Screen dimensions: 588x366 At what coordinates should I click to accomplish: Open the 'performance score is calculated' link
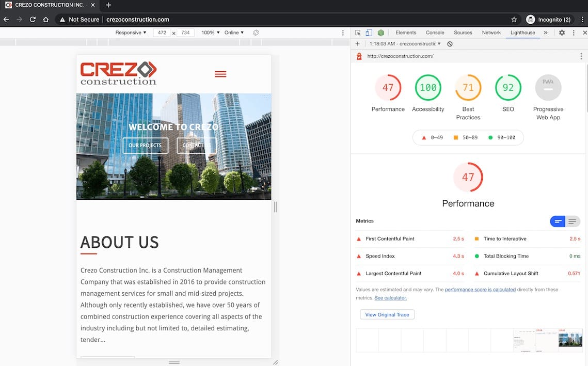(480, 290)
